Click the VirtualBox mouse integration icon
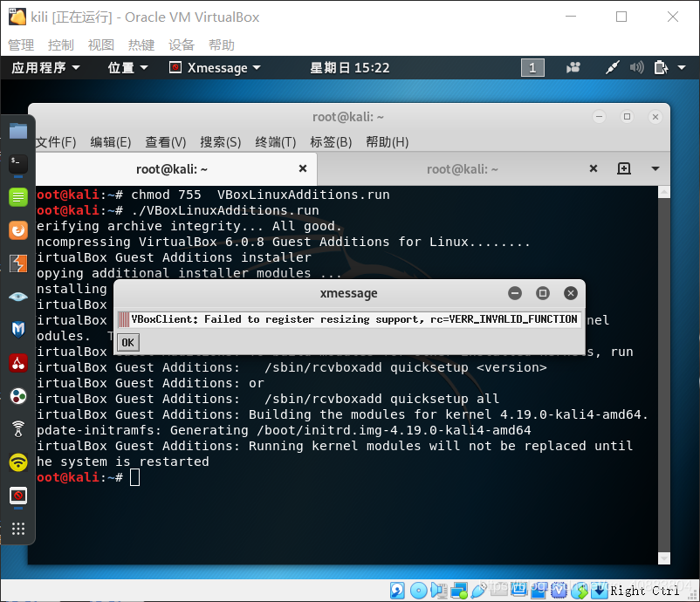Screen dimensions: 700x602 click(580, 591)
